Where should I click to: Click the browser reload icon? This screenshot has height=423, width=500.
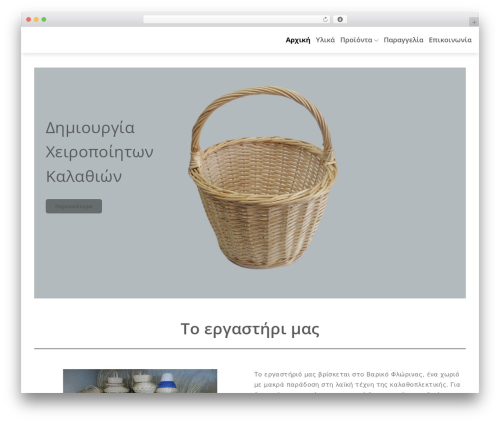point(325,19)
